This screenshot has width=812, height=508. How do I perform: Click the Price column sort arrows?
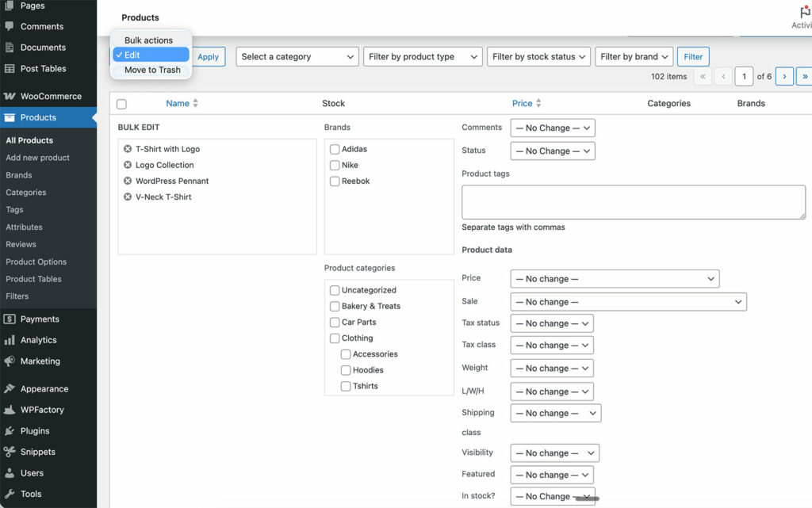coord(538,104)
